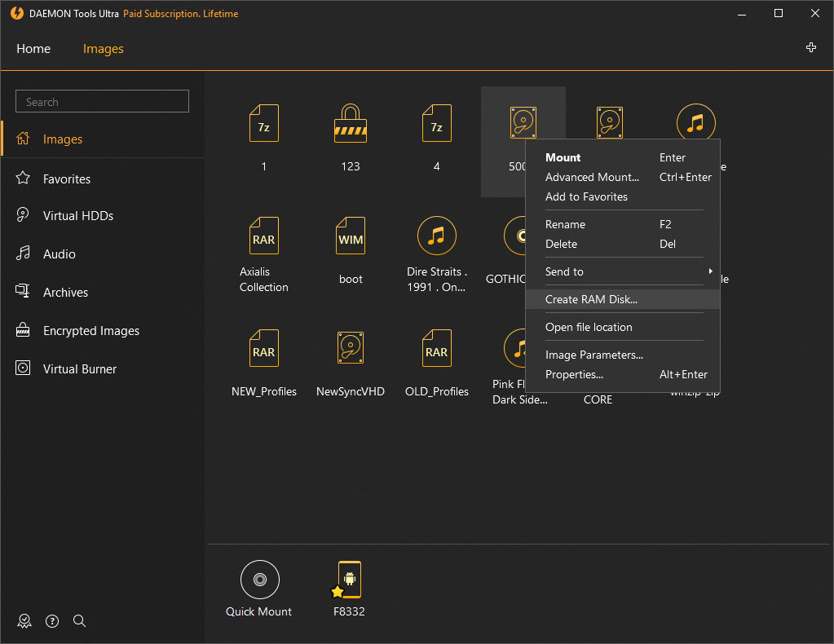Image resolution: width=834 pixels, height=644 pixels.
Task: Select the boot WIM image
Action: 351,236
